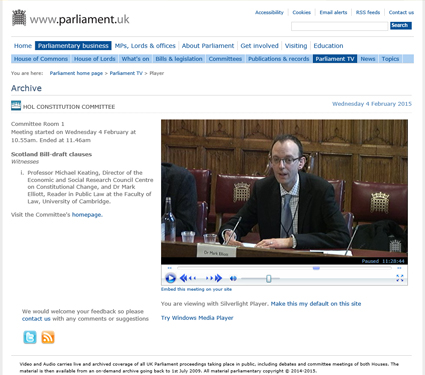Click the video timeline position marker
Screen dimensions: 425x375
(x=316, y=268)
